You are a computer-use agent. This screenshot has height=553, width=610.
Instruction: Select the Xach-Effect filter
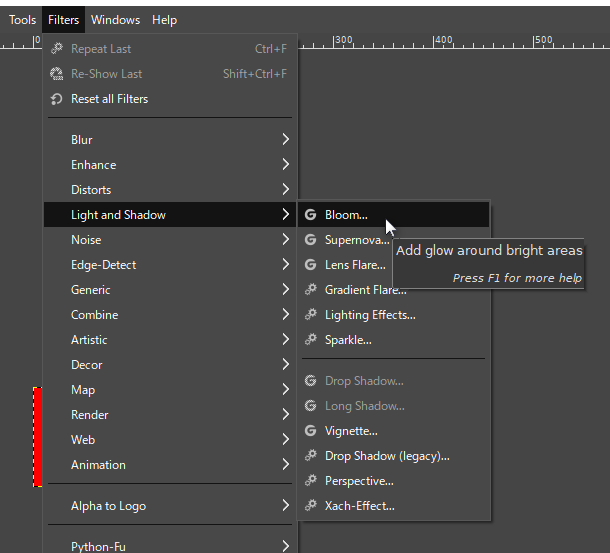360,506
